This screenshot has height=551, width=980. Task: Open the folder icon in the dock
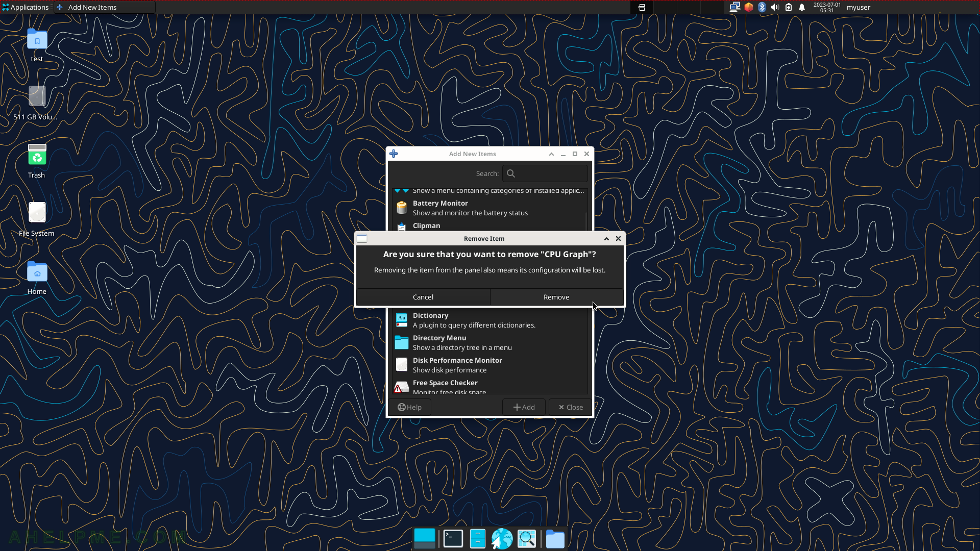(555, 539)
